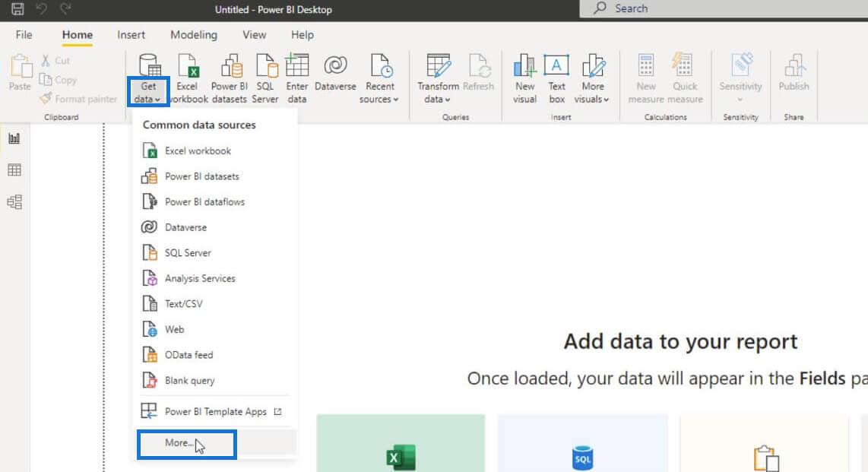
Task: Select Web data source from the menu
Action: tap(215, 328)
